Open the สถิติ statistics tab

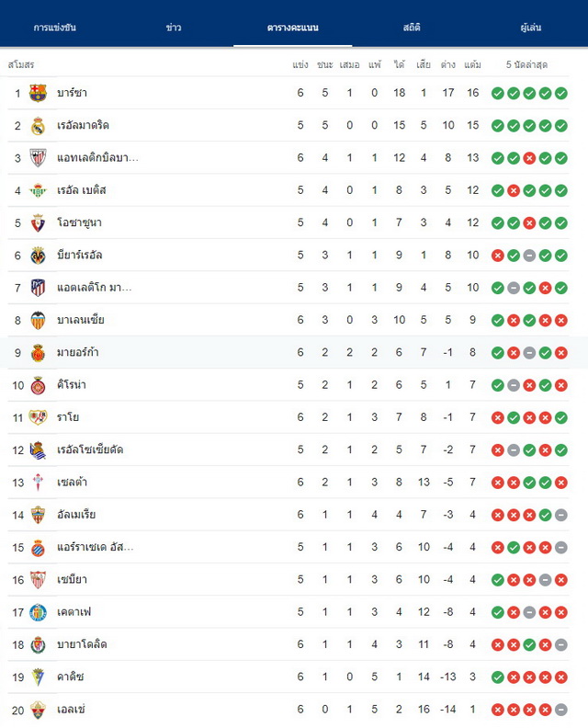412,28
